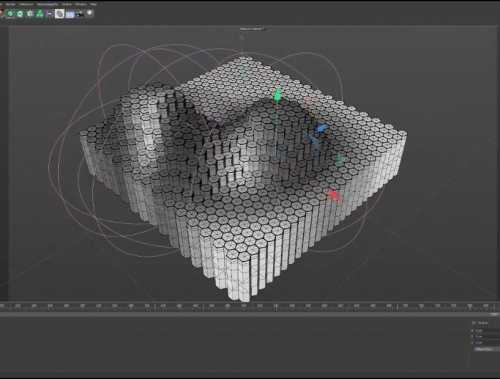This screenshot has height=379, width=500.
Task: Click the red X-axis arrow handle
Action: pos(334,195)
